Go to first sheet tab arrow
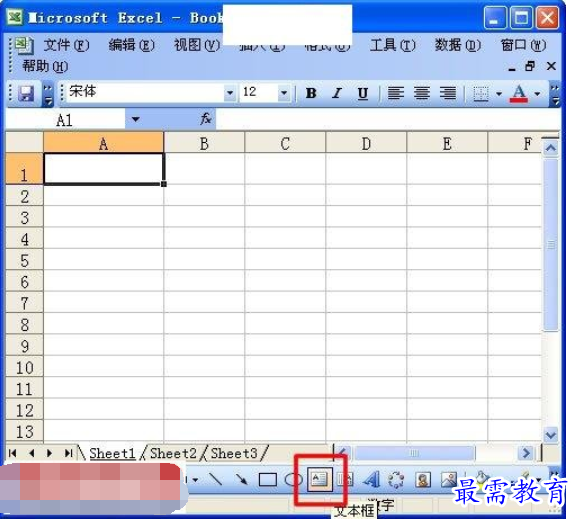Screen dimensions: 576x523 (12, 454)
